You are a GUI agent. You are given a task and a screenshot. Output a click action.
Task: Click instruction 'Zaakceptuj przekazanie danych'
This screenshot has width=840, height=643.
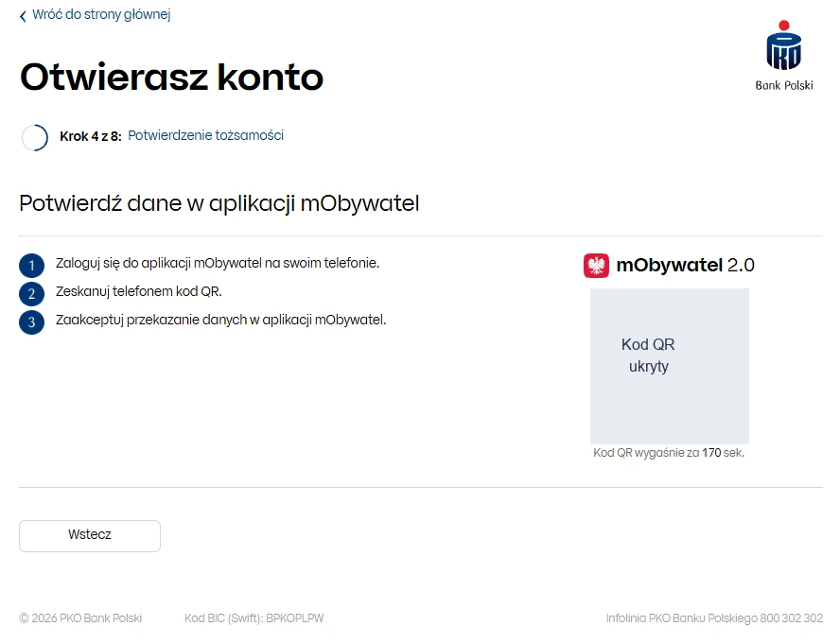tap(220, 321)
